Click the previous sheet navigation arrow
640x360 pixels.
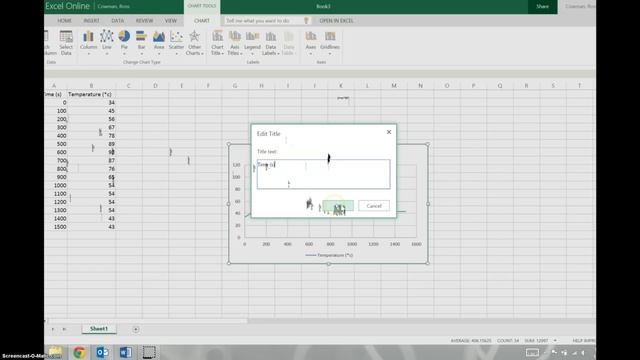pyautogui.click(x=53, y=329)
